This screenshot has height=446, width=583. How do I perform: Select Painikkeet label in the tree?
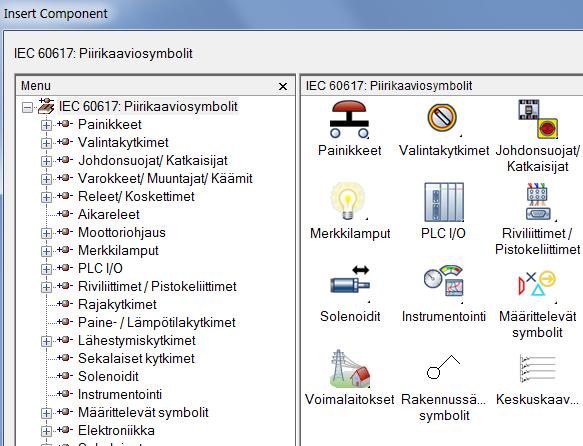(x=110, y=125)
